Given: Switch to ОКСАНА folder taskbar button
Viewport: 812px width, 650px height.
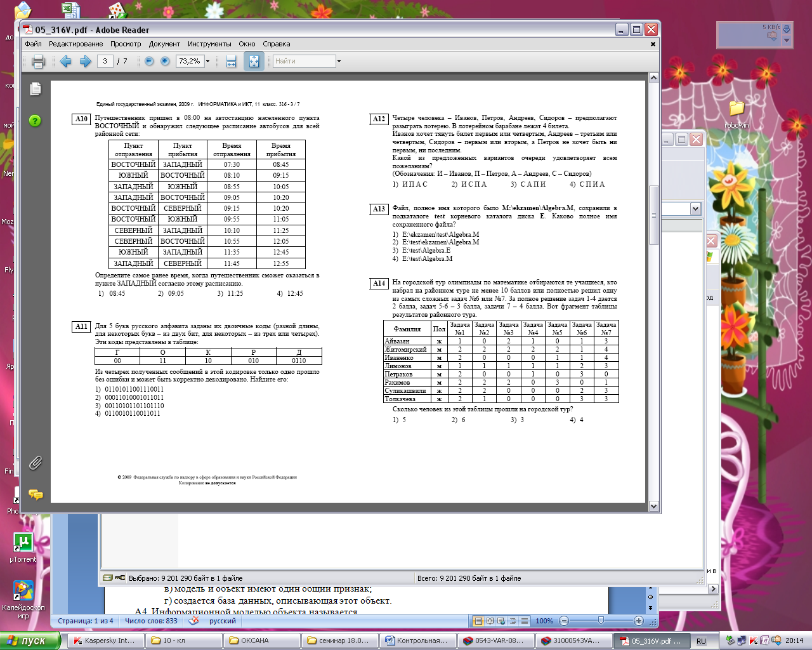Looking at the screenshot, I should point(262,640).
